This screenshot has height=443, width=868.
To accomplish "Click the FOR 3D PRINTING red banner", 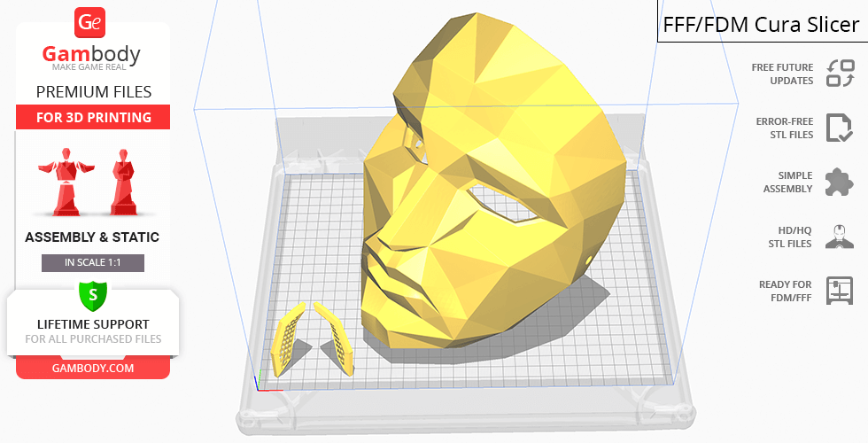I will [93, 117].
